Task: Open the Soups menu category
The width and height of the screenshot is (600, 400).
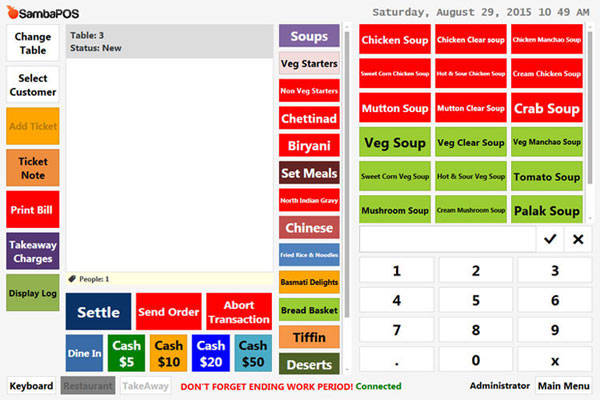Action: (x=309, y=37)
